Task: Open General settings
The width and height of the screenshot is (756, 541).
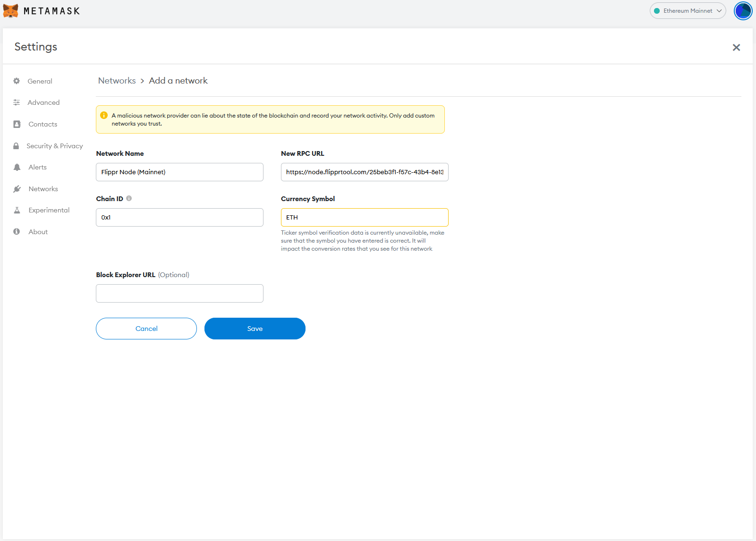Action: click(40, 81)
